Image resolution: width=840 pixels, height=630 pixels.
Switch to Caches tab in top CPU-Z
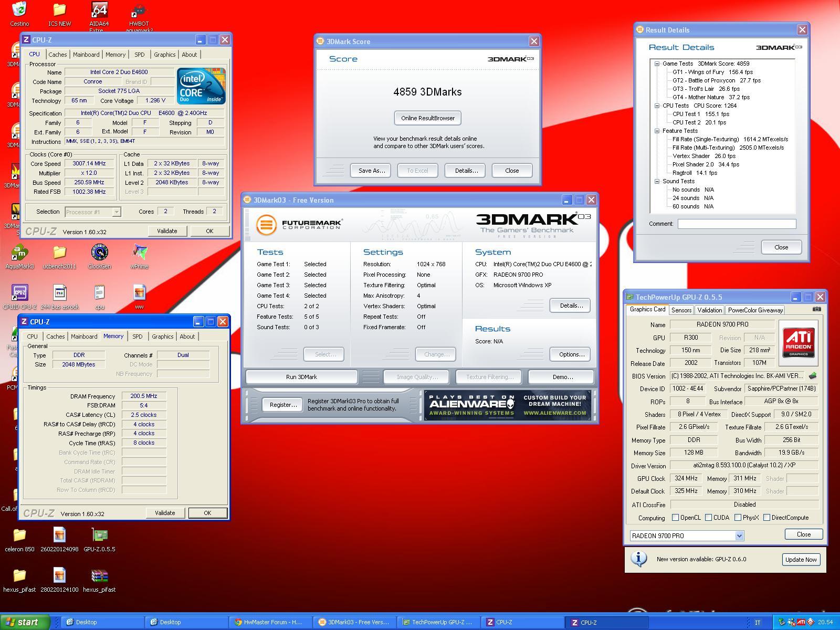pyautogui.click(x=58, y=55)
